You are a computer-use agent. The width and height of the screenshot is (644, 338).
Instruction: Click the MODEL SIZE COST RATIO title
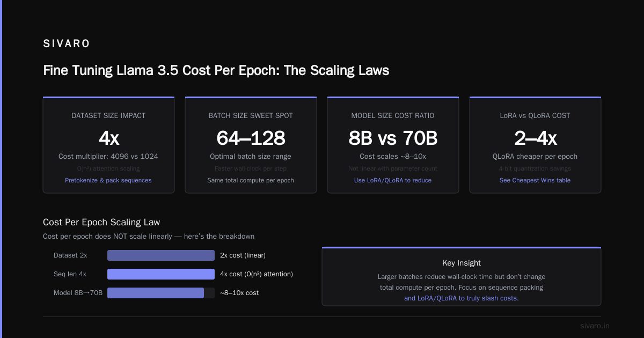pyautogui.click(x=393, y=115)
